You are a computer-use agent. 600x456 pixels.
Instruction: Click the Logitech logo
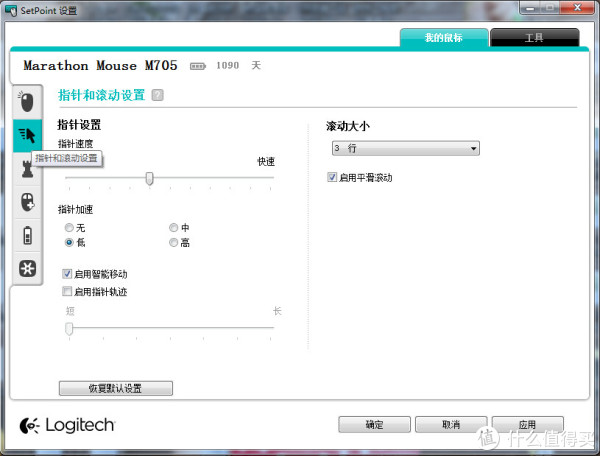[67, 425]
